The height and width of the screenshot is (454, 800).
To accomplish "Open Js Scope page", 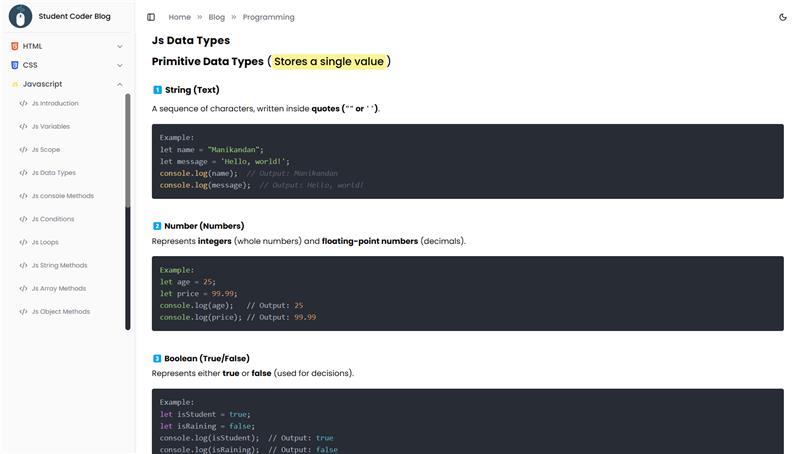I will coord(46,149).
